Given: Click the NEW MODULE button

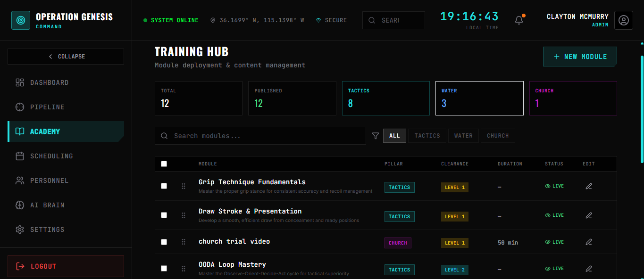Looking at the screenshot, I should tap(579, 56).
